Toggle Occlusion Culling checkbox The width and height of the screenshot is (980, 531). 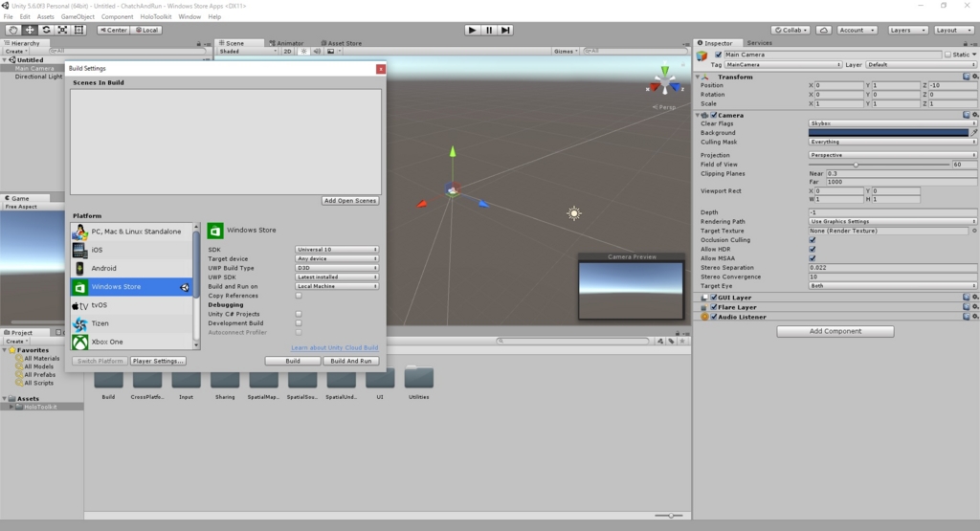click(813, 240)
